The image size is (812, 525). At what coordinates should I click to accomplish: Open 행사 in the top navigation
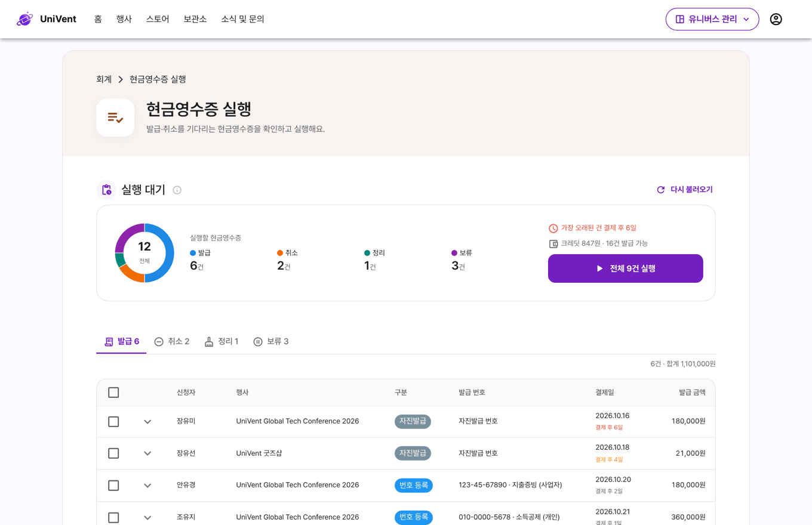tap(124, 19)
